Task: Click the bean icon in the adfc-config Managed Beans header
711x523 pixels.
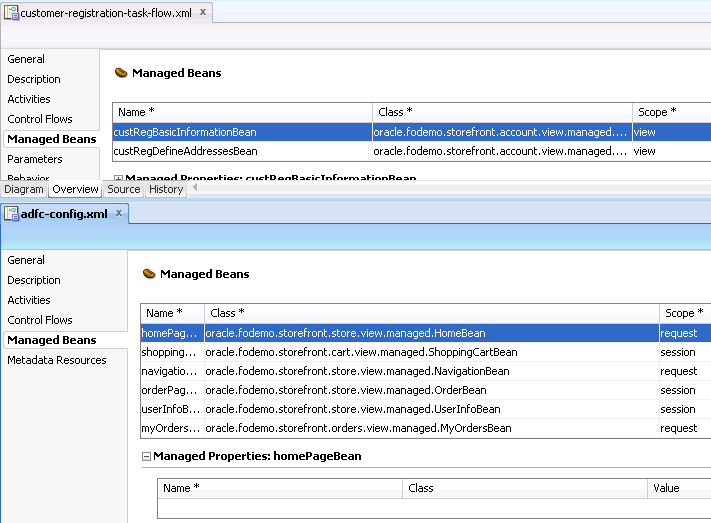Action: (x=149, y=274)
